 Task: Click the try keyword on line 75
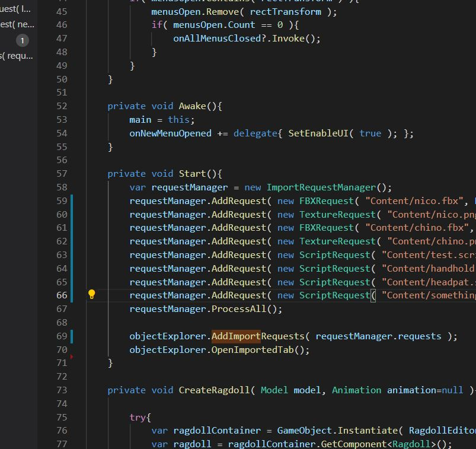click(x=138, y=418)
